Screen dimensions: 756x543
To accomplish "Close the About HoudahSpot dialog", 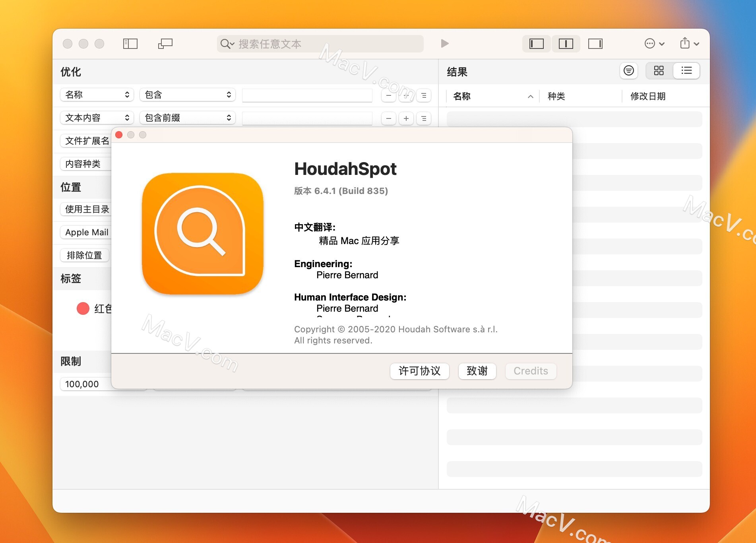I will [x=119, y=135].
